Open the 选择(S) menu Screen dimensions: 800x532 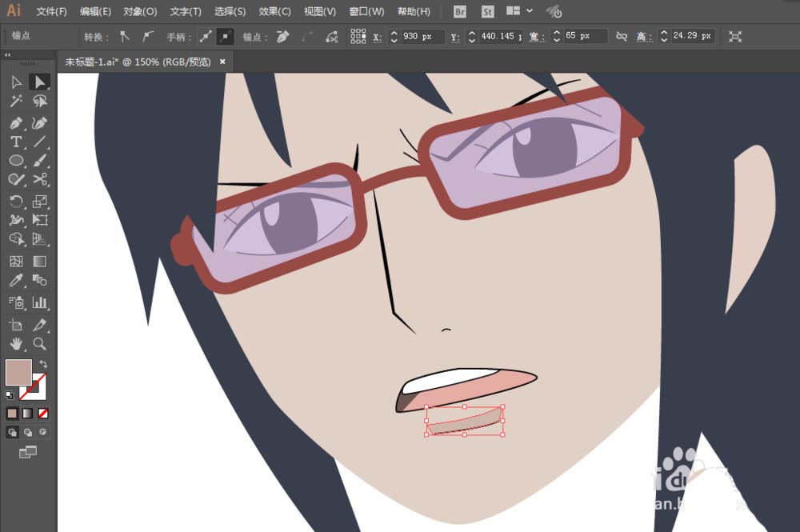(230, 11)
